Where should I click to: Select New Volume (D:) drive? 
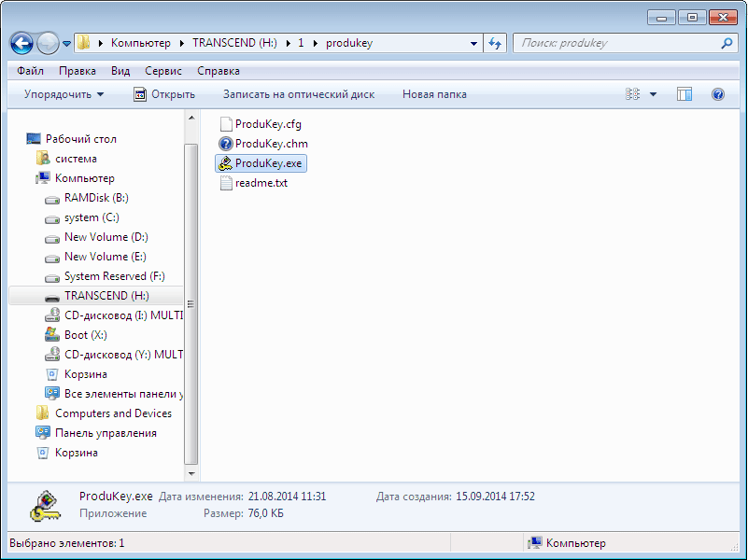click(x=96, y=237)
